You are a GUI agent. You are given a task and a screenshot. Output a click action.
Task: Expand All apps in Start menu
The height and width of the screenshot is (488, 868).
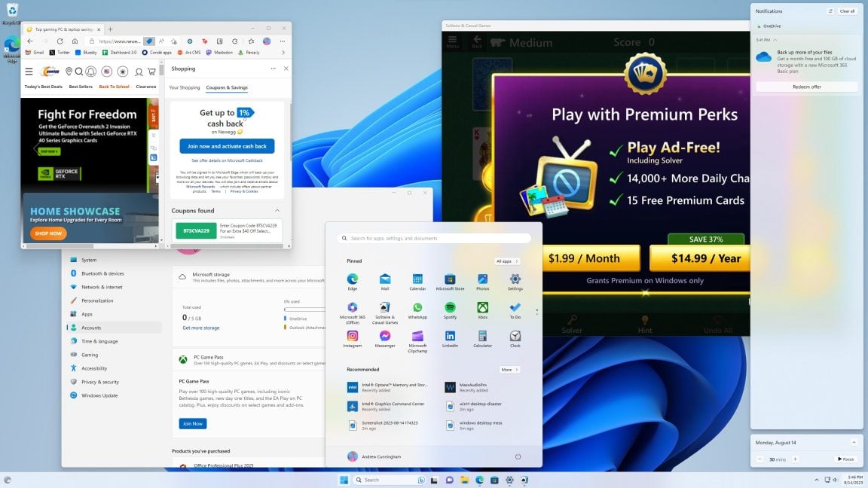pyautogui.click(x=507, y=261)
